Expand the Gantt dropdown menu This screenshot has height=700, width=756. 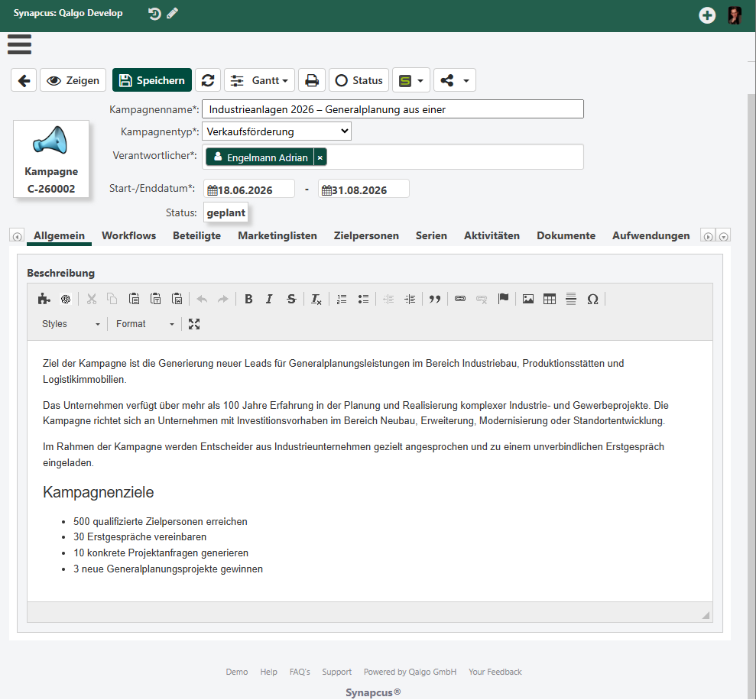259,80
